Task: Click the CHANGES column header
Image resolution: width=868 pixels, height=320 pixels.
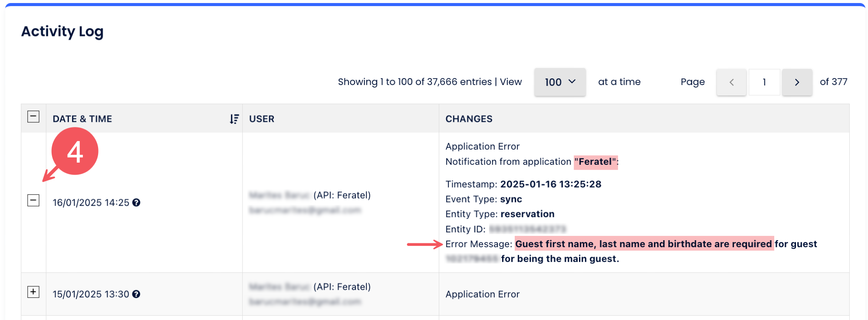Action: 469,119
